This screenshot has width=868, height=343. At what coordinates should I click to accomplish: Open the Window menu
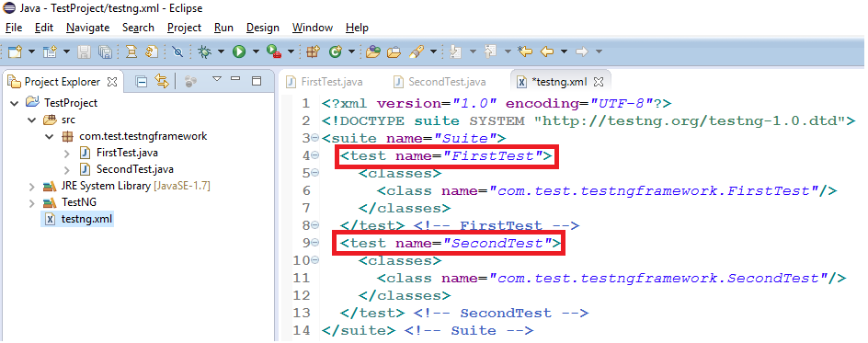click(x=313, y=28)
